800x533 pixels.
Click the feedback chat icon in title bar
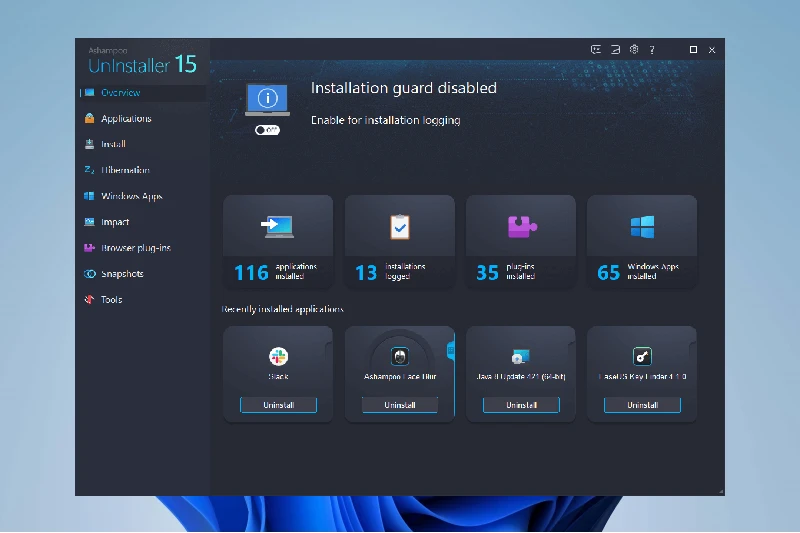(595, 49)
